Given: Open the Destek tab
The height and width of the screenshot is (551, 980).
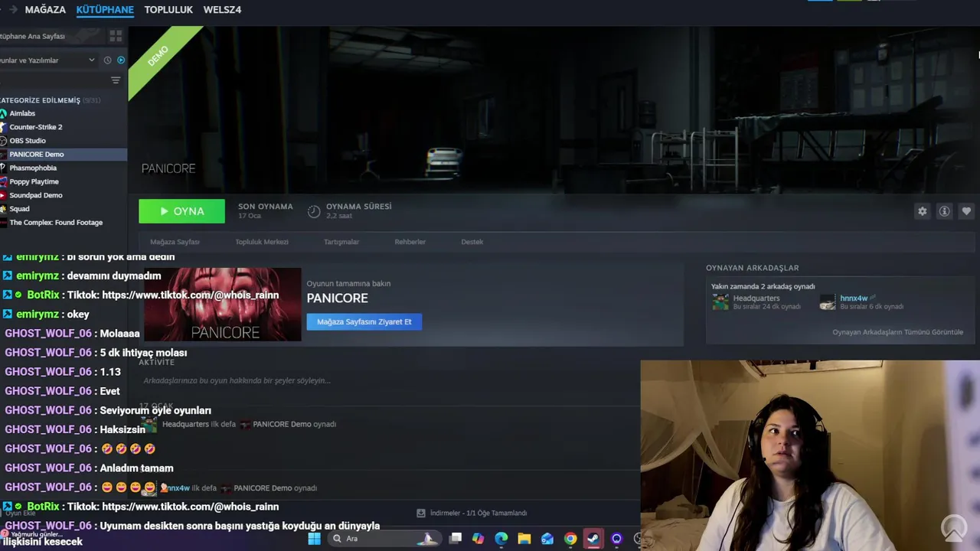Looking at the screenshot, I should pos(472,242).
